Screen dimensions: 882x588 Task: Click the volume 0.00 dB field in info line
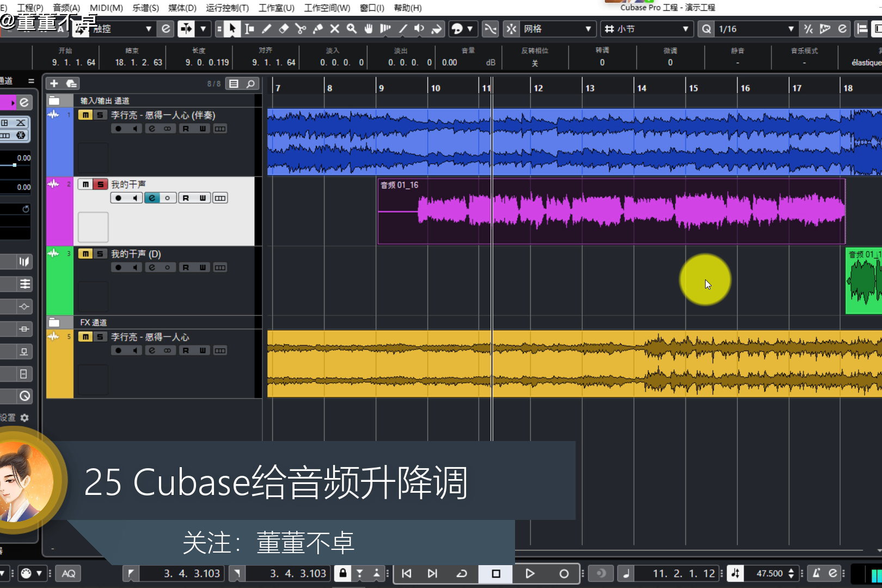pos(449,62)
